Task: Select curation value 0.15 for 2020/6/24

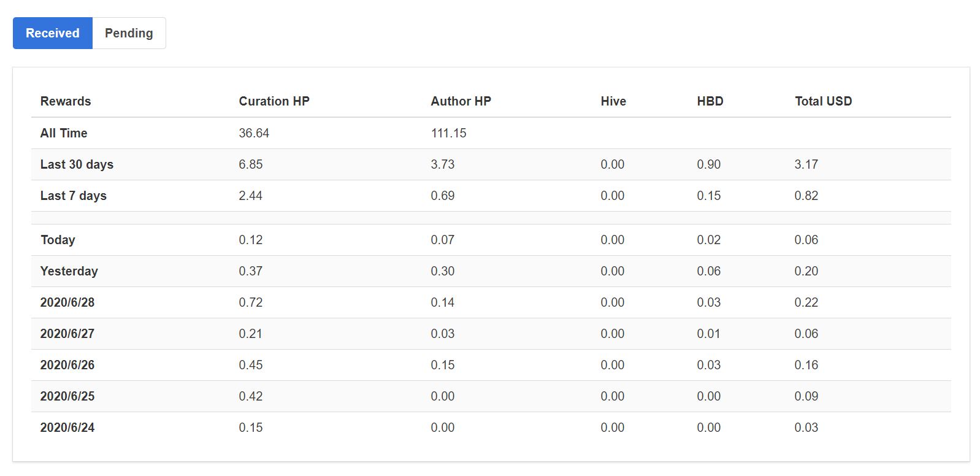Action: point(251,428)
